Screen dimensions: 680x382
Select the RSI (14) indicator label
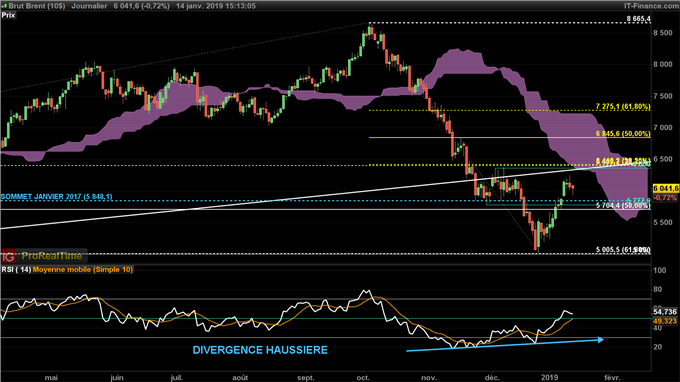[x=16, y=270]
